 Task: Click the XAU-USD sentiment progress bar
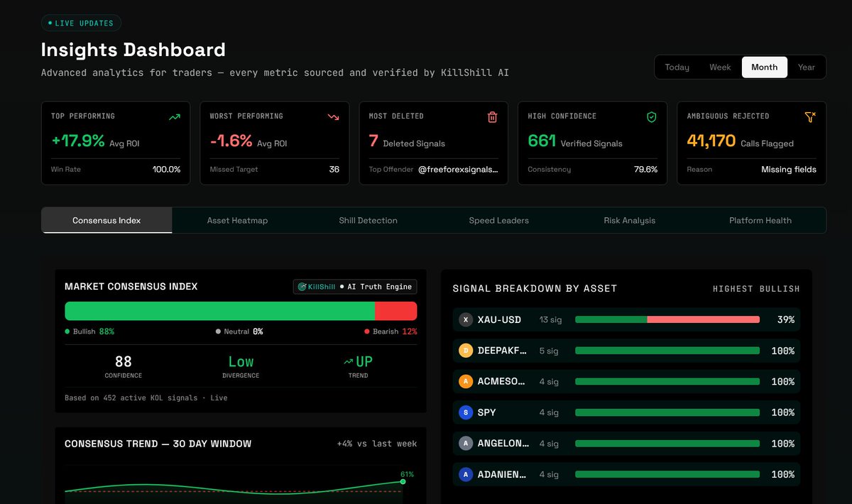coord(667,319)
